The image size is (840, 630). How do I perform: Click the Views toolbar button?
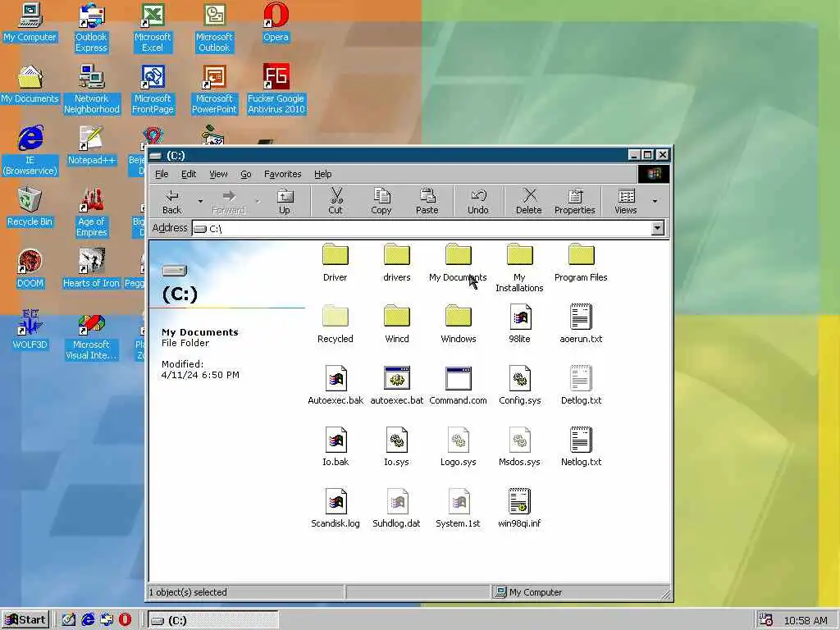coord(626,201)
